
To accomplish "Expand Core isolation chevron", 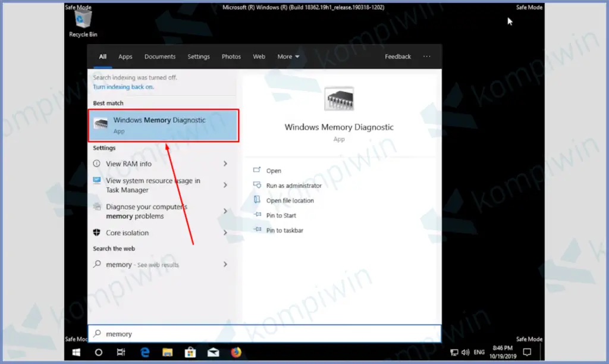I will (225, 233).
